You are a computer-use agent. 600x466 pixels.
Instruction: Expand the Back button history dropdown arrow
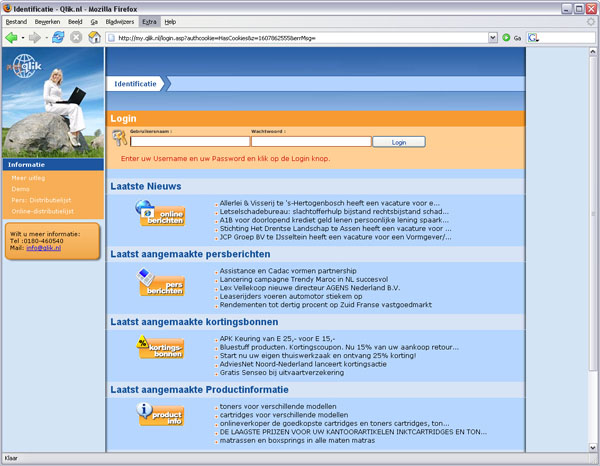click(x=22, y=38)
